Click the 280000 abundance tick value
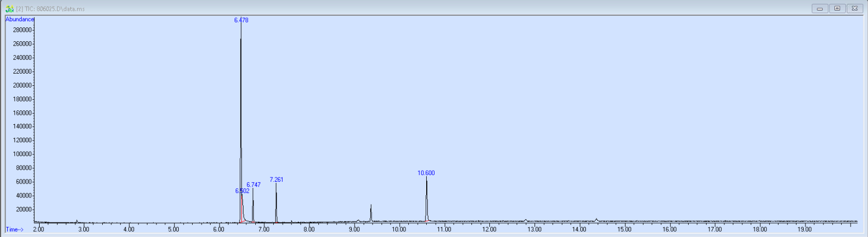 (21, 30)
